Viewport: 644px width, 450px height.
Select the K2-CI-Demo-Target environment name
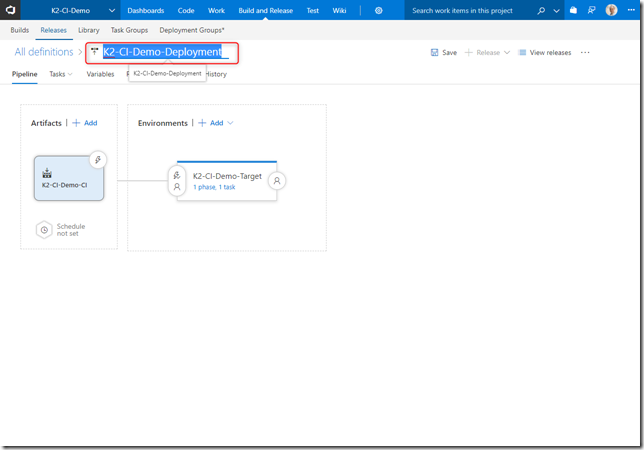point(227,176)
